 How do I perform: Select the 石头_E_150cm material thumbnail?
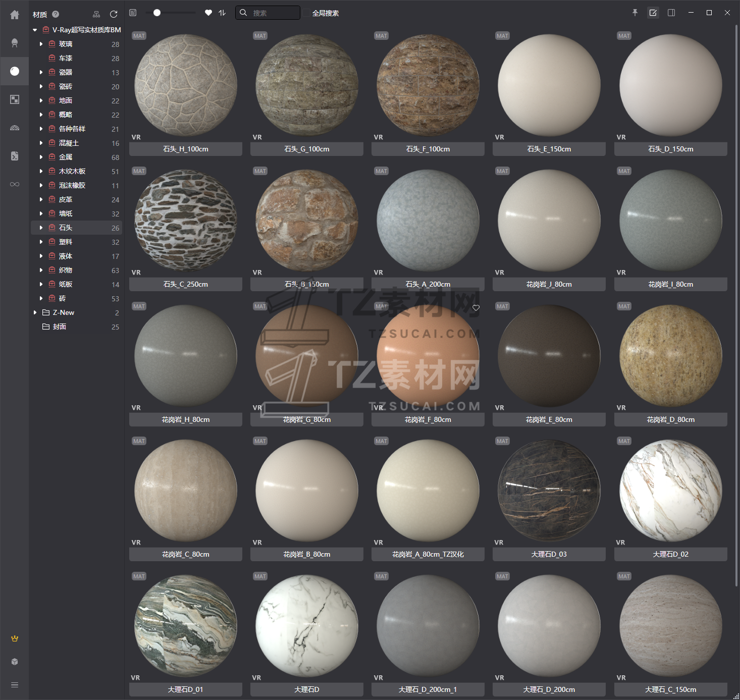tap(549, 86)
